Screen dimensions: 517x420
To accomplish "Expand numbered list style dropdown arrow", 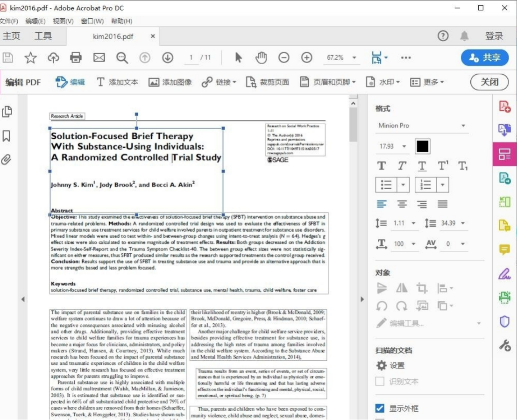I will [x=442, y=185].
